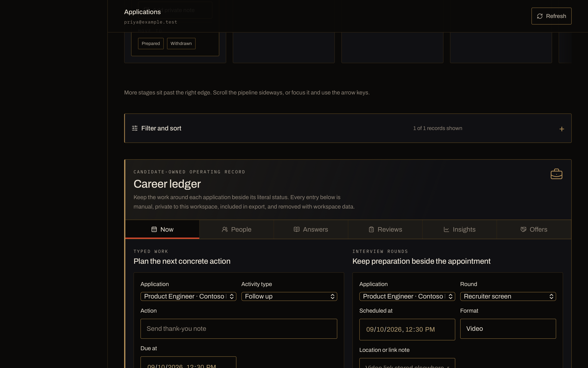Click the book icon on Answers tab
588x368 pixels.
click(296, 229)
